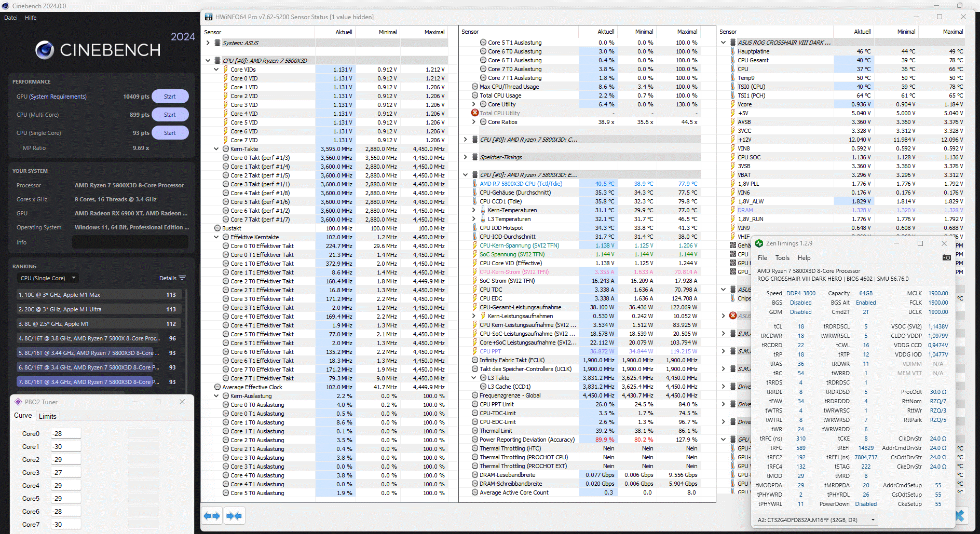
Task: Click the Core7 curve value field
Action: click(x=65, y=524)
